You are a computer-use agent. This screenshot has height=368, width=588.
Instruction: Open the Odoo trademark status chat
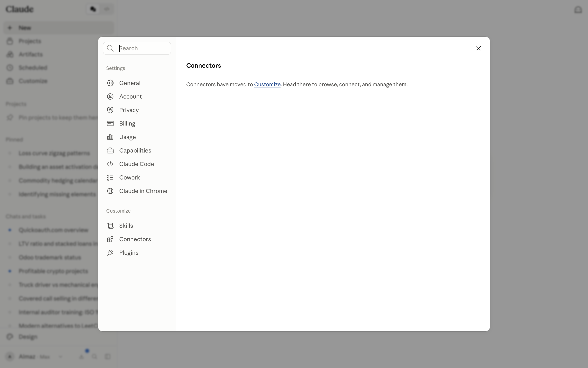[50, 258]
